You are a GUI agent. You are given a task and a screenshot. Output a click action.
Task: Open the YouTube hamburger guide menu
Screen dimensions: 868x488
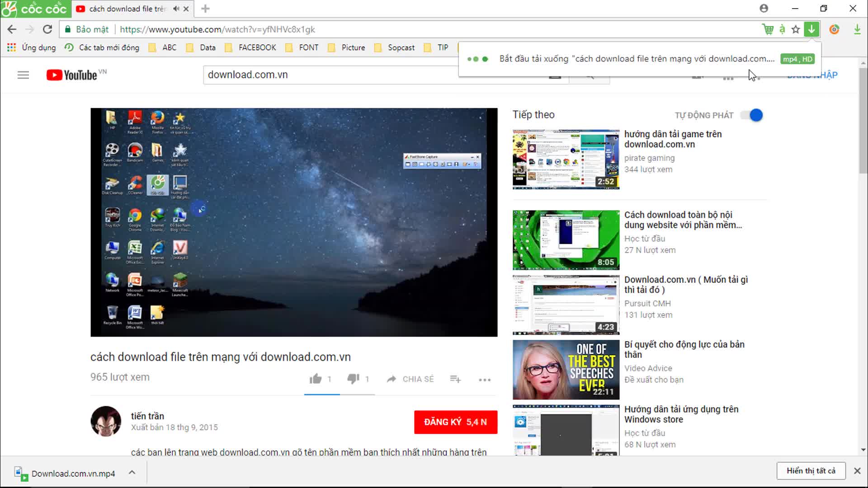tap(23, 75)
